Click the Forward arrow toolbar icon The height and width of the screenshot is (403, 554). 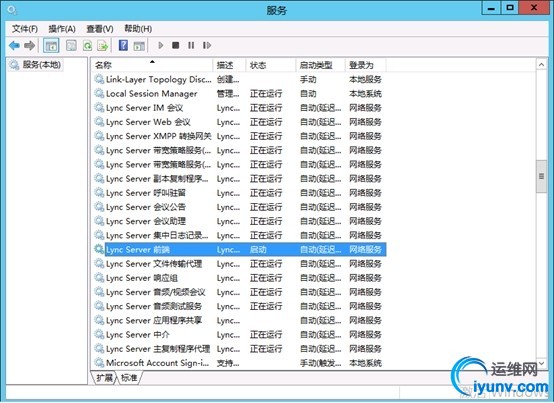[x=29, y=45]
